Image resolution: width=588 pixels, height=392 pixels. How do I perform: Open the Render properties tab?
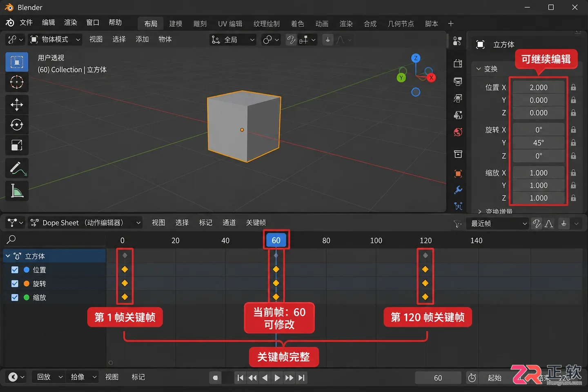(458, 63)
